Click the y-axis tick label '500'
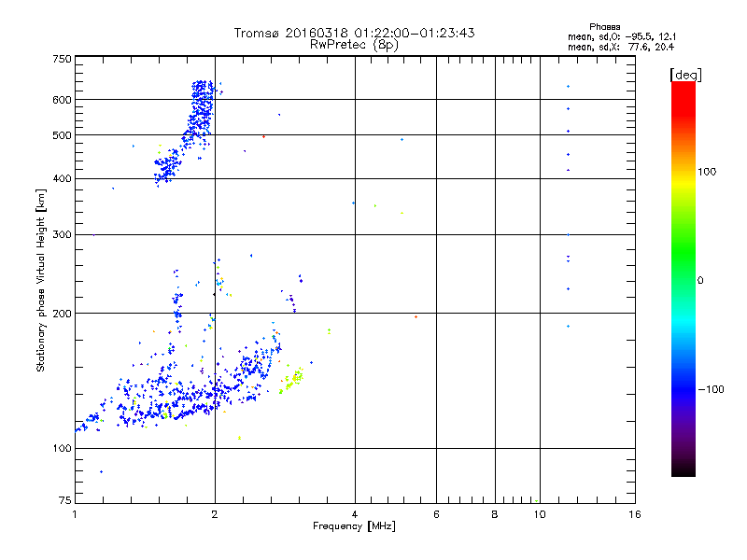 point(62,135)
